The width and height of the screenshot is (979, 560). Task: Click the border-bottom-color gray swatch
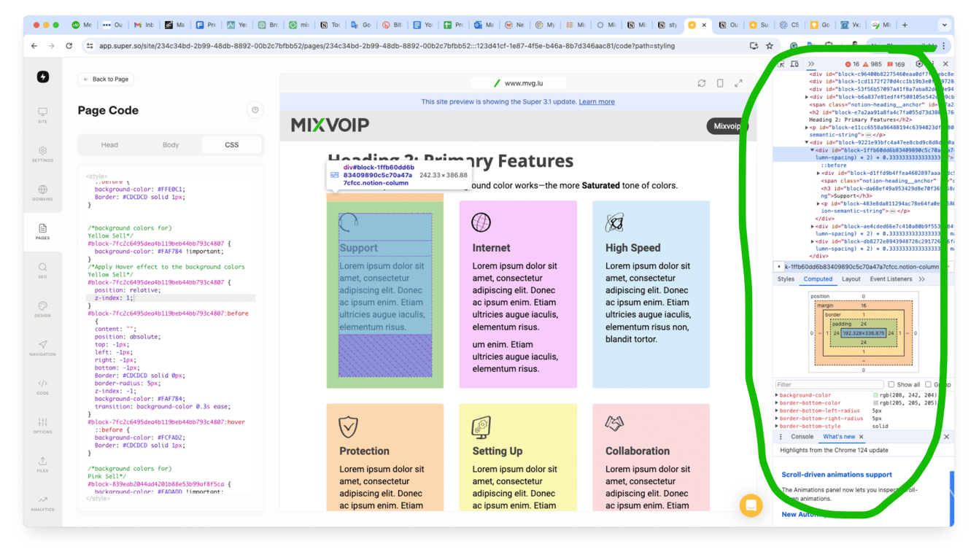(876, 402)
